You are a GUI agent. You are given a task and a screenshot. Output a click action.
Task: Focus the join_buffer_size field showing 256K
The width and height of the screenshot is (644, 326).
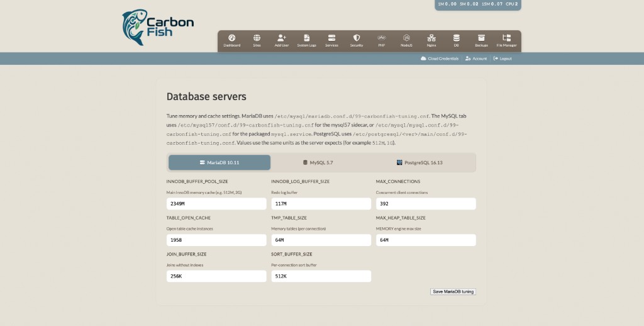pyautogui.click(x=216, y=276)
